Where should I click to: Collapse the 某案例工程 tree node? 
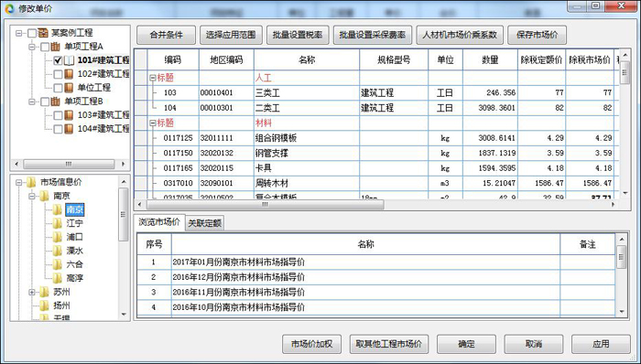19,33
